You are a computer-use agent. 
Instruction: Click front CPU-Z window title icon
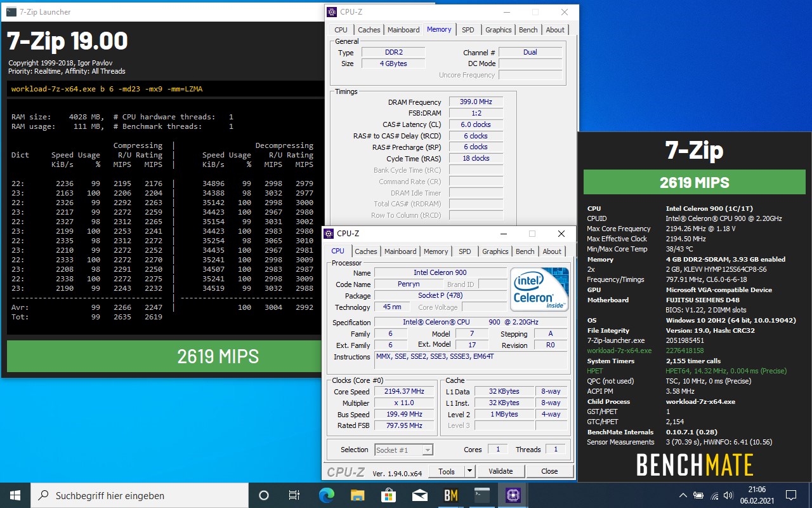(330, 234)
